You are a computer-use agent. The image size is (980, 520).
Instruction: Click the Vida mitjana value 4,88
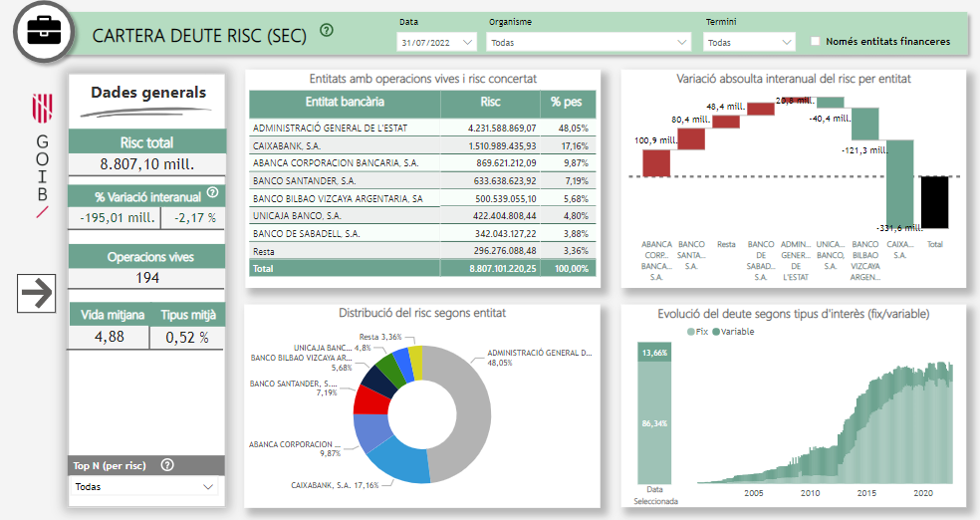110,337
